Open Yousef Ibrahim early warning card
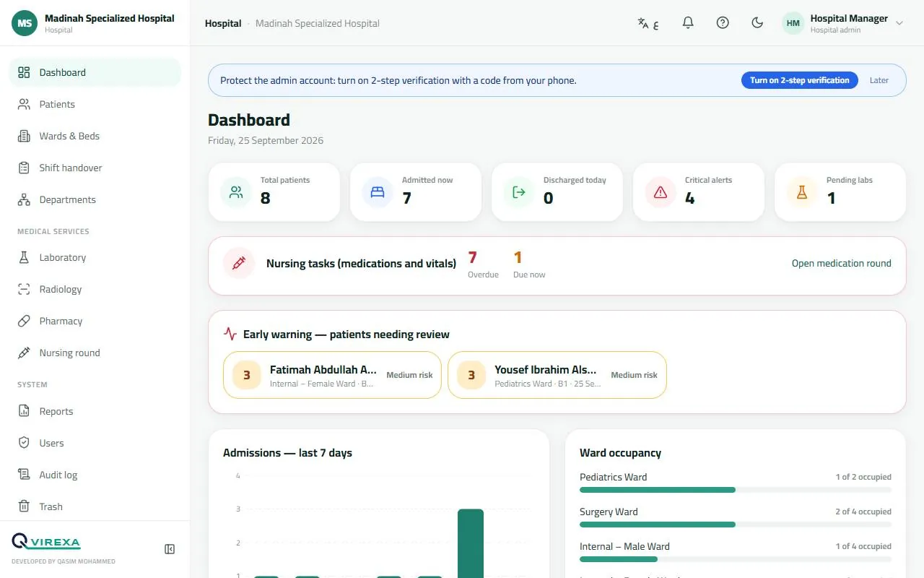 pyautogui.click(x=557, y=375)
